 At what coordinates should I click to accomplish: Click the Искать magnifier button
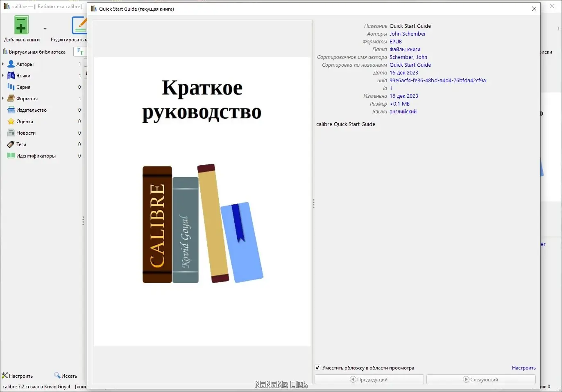click(x=66, y=376)
